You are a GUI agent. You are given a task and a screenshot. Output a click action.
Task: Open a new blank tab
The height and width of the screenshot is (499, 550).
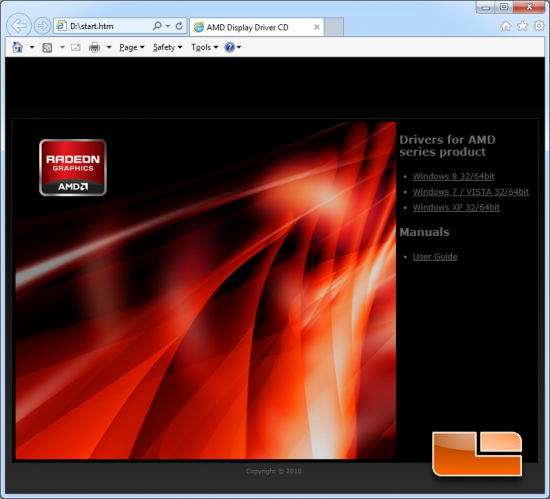coord(334,27)
